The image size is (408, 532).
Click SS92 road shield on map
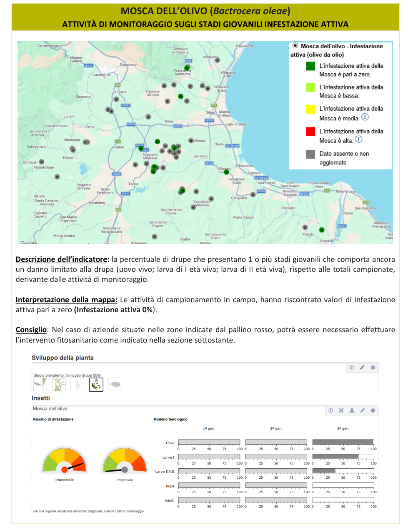coord(188,61)
